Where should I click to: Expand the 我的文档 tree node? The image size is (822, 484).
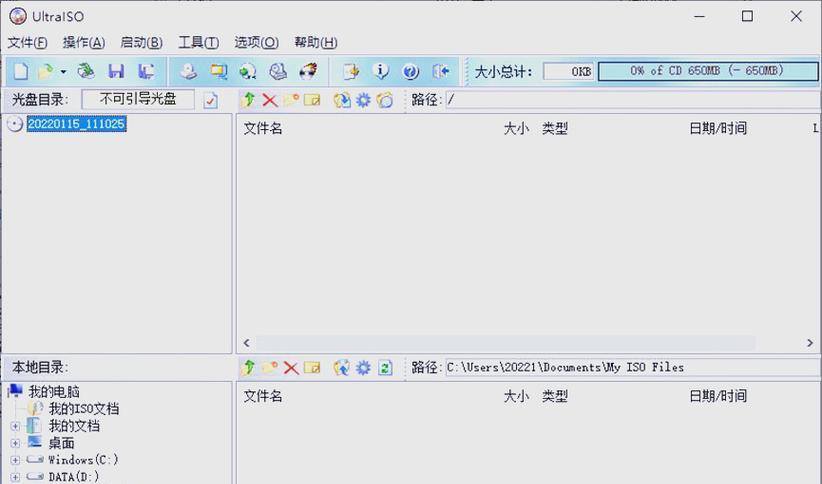(15, 426)
